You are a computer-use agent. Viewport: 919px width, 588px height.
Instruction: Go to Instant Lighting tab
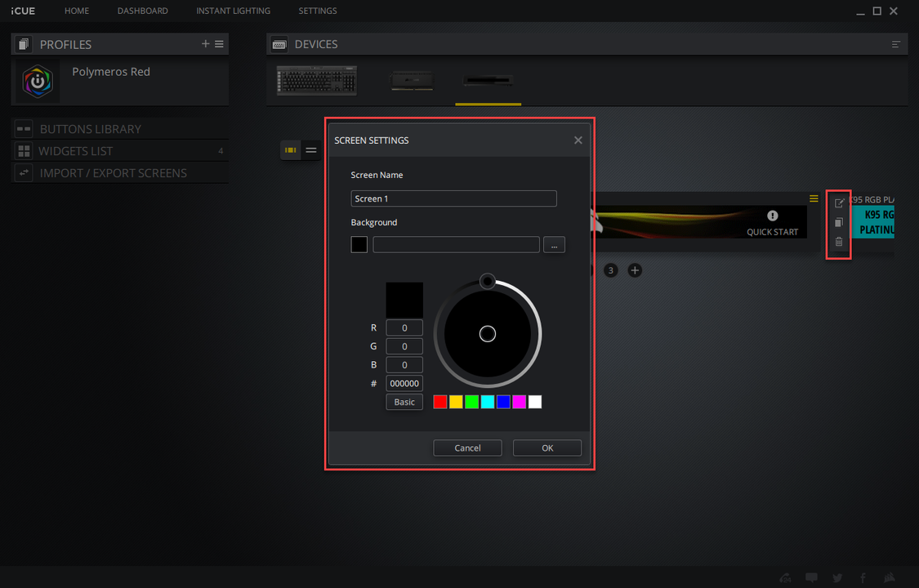point(233,11)
